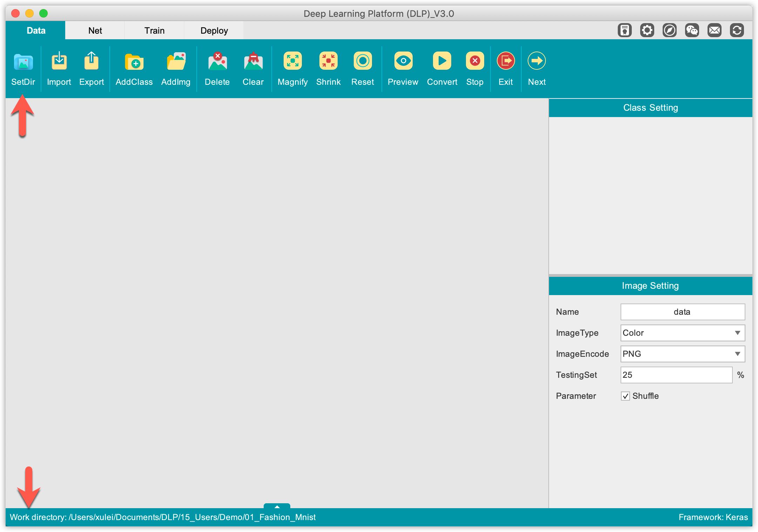The height and width of the screenshot is (532, 758).
Task: Click the SetDir folder icon
Action: pyautogui.click(x=23, y=62)
